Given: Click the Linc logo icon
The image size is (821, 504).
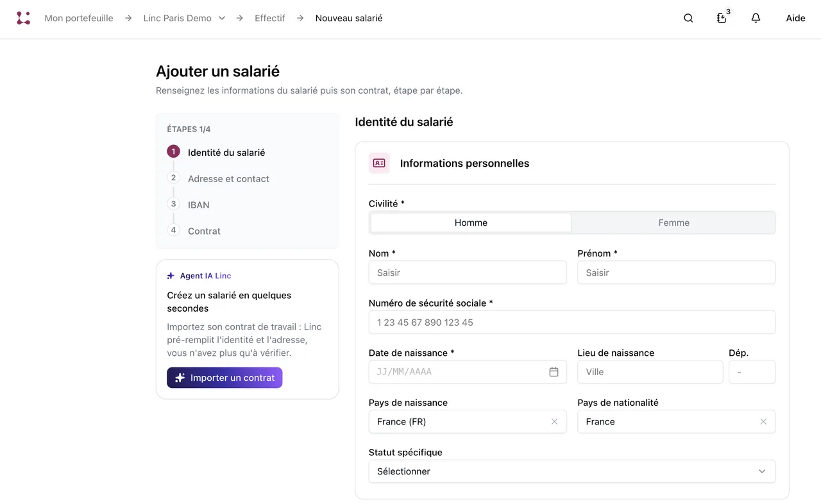Looking at the screenshot, I should [24, 18].
